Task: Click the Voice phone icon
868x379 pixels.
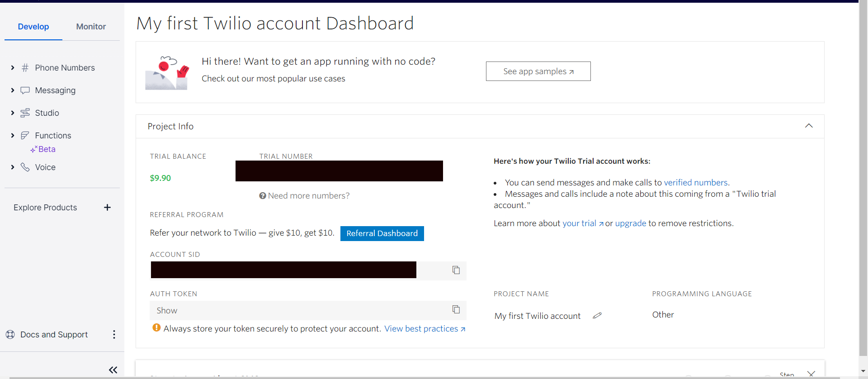Action: (25, 167)
